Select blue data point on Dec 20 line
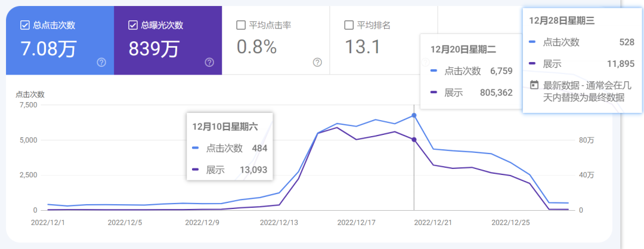644x249 pixels. [x=414, y=115]
